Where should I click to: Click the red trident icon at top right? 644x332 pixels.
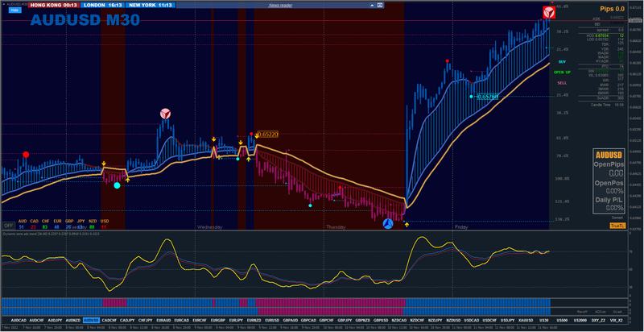(x=549, y=12)
